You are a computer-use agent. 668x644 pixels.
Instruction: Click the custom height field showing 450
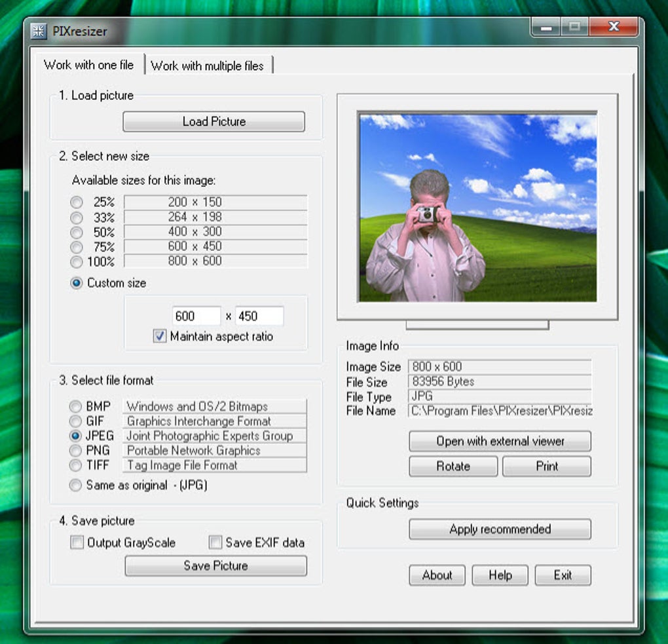tap(259, 316)
